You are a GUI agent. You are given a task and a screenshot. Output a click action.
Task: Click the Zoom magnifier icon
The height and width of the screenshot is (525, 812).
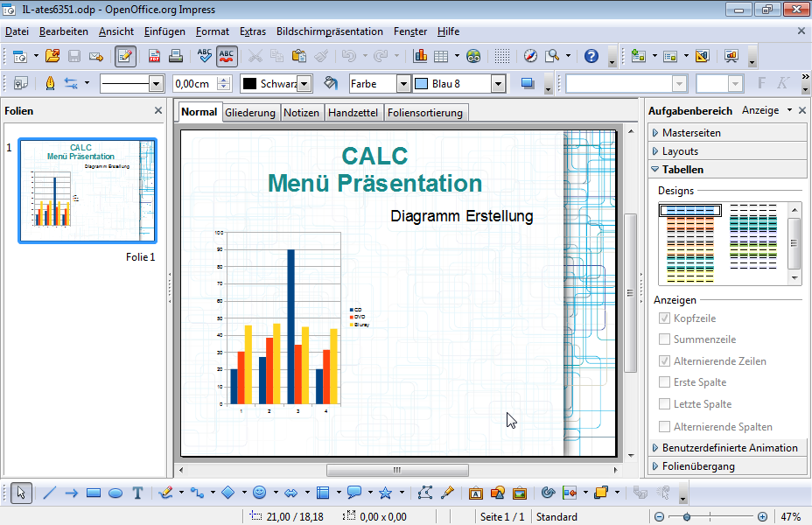(552, 56)
